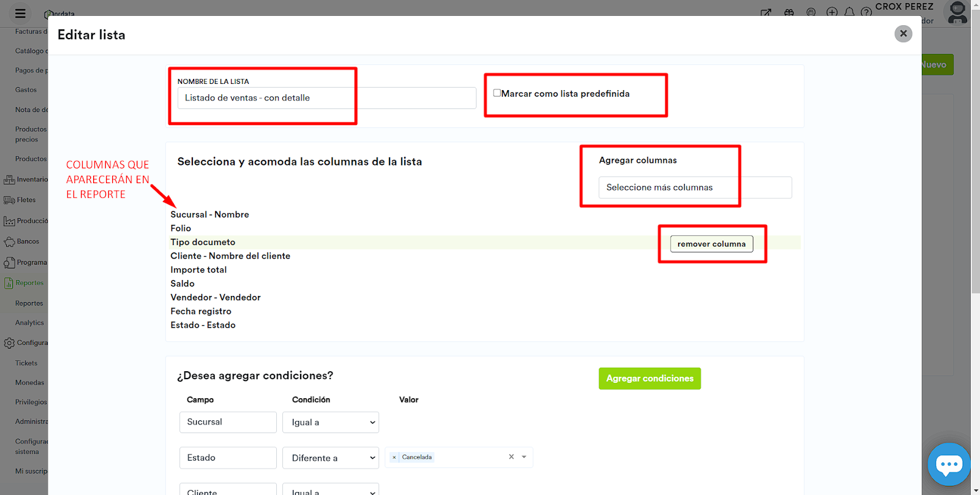The width and height of the screenshot is (980, 495).
Task: Click the Fletes truck icon
Action: [x=9, y=200]
